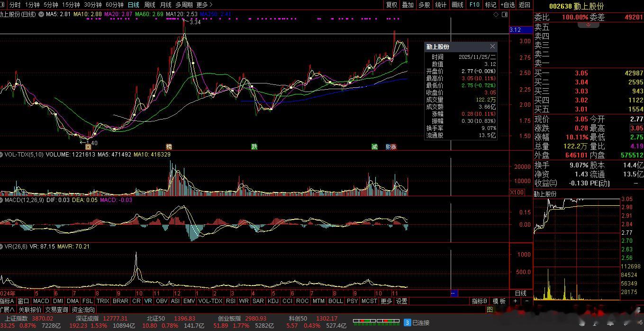
Task: Add stock via +自选 button
Action: coord(507,5)
